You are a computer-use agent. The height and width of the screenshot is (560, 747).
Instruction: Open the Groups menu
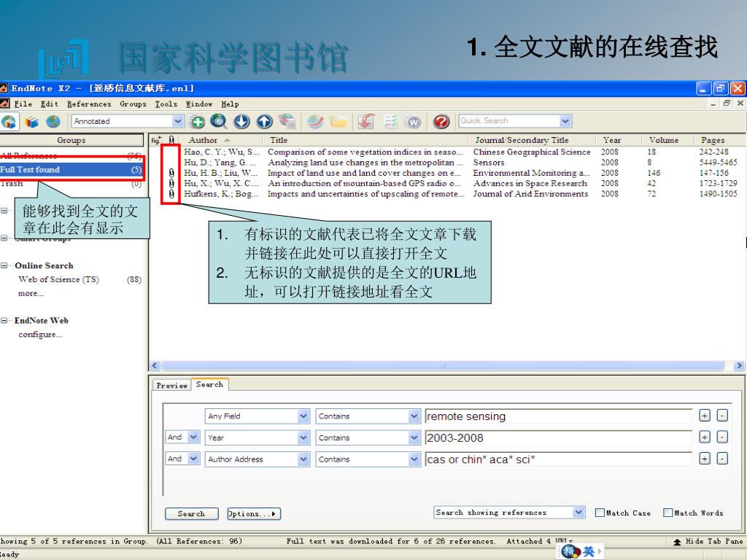point(133,104)
